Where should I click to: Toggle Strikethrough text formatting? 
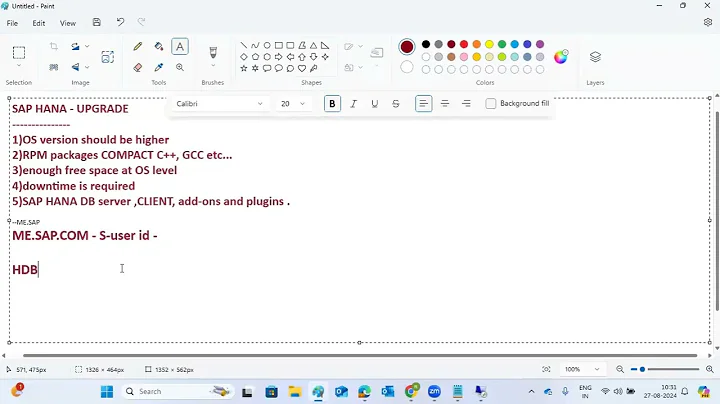(x=396, y=104)
